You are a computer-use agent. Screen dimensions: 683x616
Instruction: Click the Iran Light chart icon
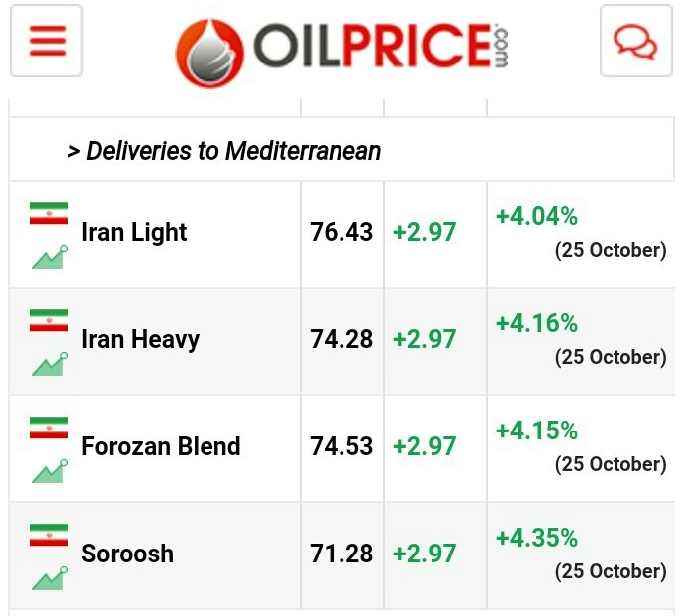49,256
